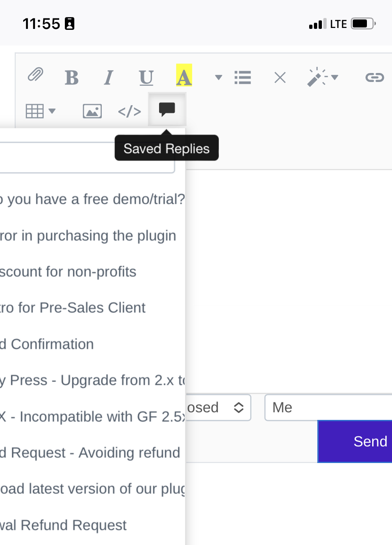Focus the saved replies search field
Image resolution: width=392 pixels, height=545 pixels.
click(x=87, y=157)
